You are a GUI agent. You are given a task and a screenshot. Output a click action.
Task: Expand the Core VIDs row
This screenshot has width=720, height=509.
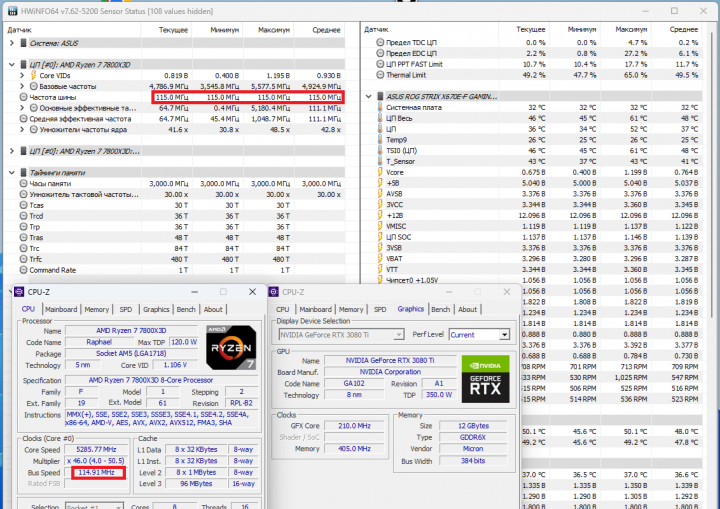[22, 75]
